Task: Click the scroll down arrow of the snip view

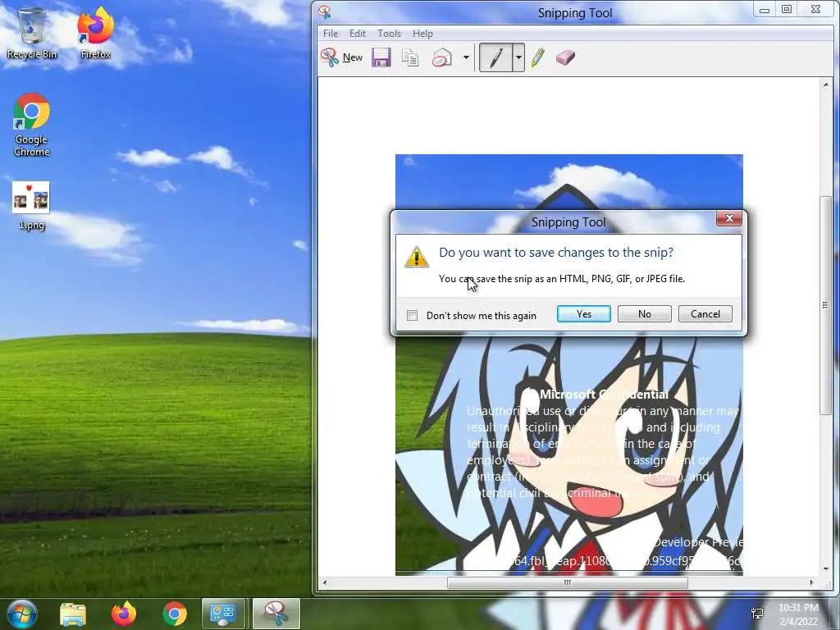Action: (825, 569)
